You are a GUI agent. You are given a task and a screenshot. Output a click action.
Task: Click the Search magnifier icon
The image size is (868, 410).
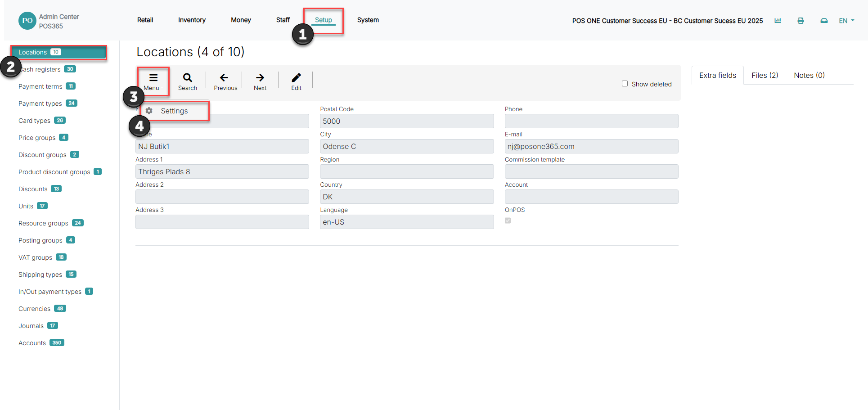(x=187, y=77)
